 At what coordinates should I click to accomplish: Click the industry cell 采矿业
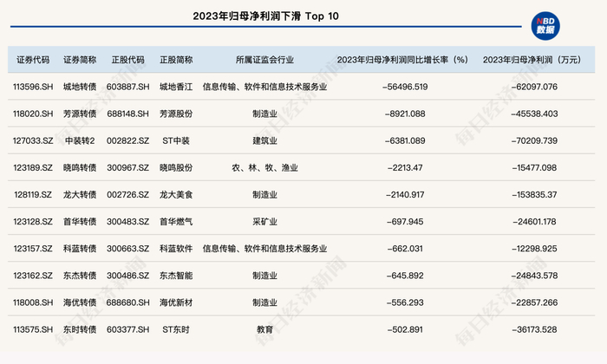pos(264,222)
